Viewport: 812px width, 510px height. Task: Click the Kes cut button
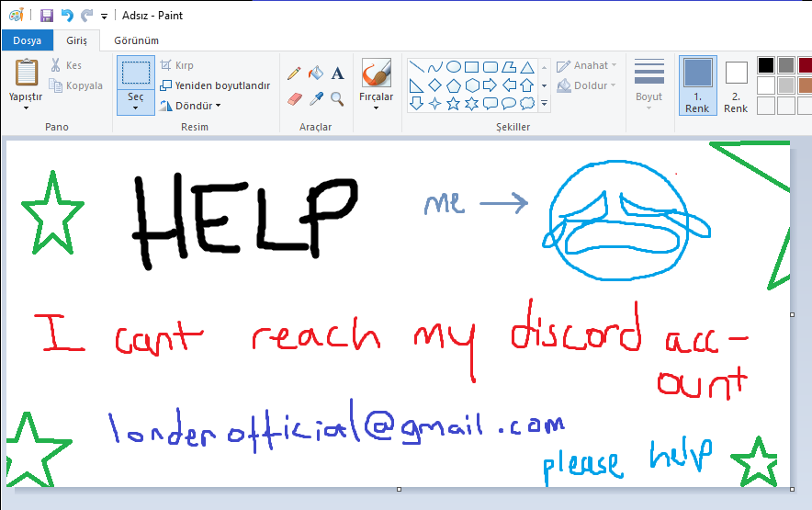point(66,65)
